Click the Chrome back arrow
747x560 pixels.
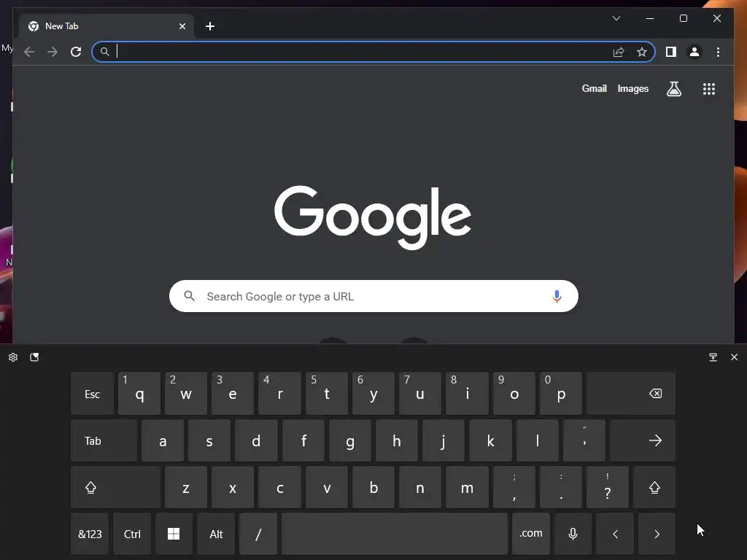29,52
